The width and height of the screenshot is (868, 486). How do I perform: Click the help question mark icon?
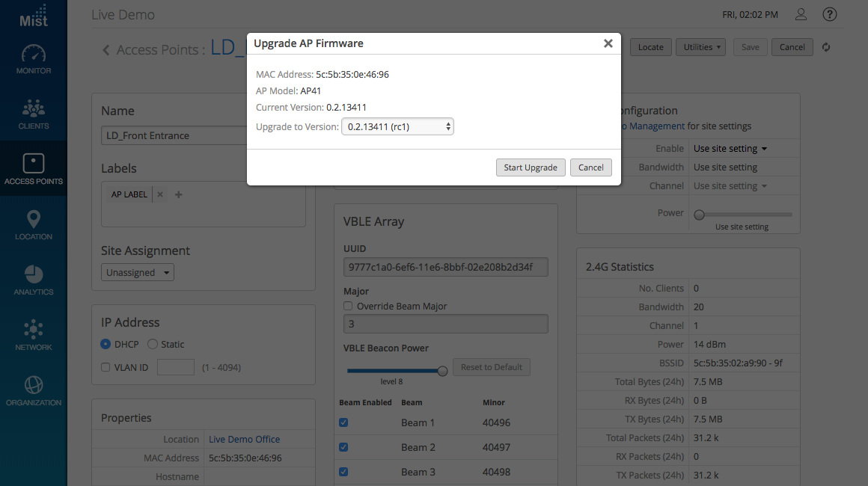click(829, 14)
